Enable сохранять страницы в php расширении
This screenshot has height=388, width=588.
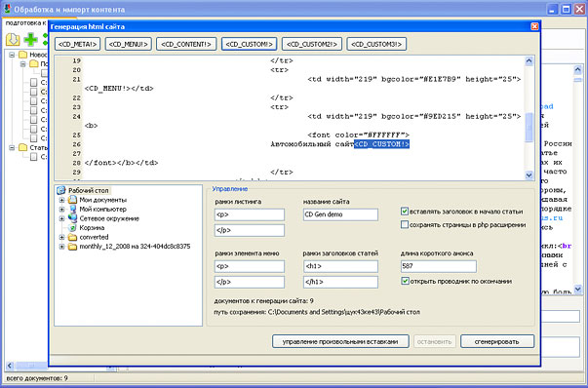pyautogui.click(x=405, y=225)
